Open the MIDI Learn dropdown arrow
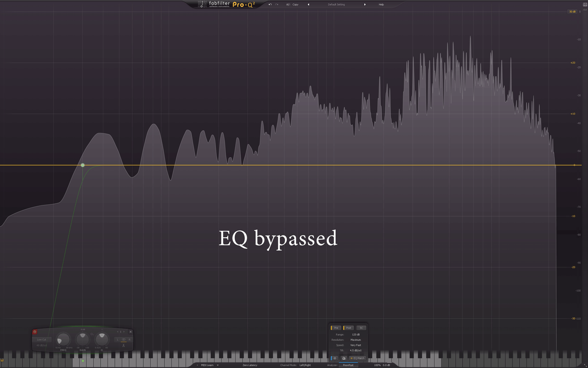Screen dimensions: 588x368 (218, 365)
